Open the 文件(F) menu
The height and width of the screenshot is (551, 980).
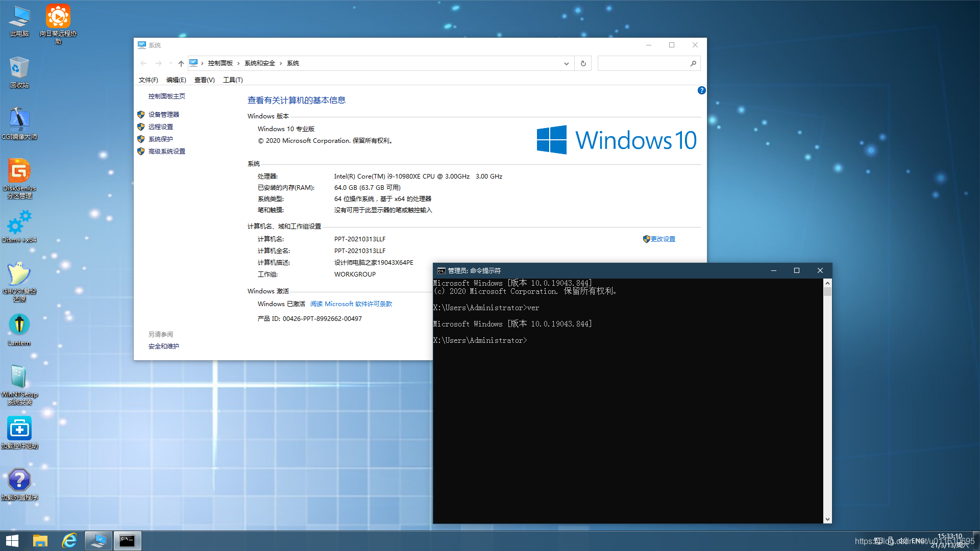point(148,80)
